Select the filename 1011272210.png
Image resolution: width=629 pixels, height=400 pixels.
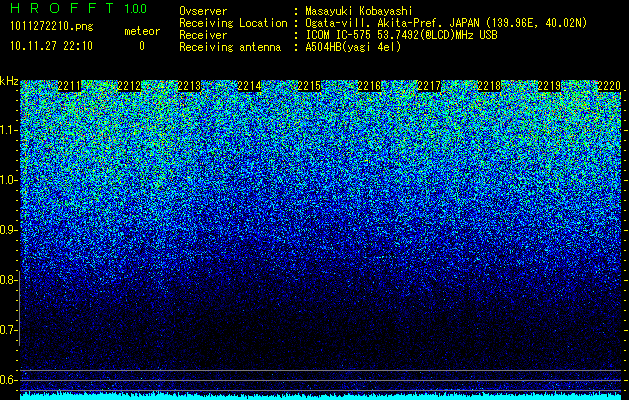point(52,26)
